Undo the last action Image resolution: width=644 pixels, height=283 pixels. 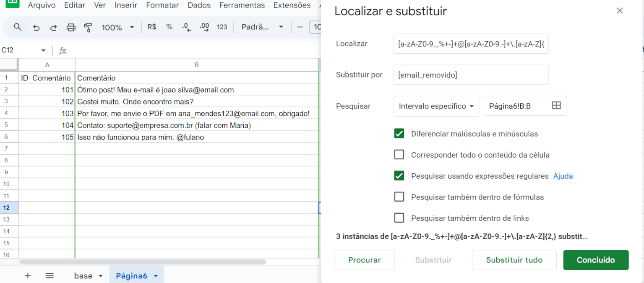36,27
